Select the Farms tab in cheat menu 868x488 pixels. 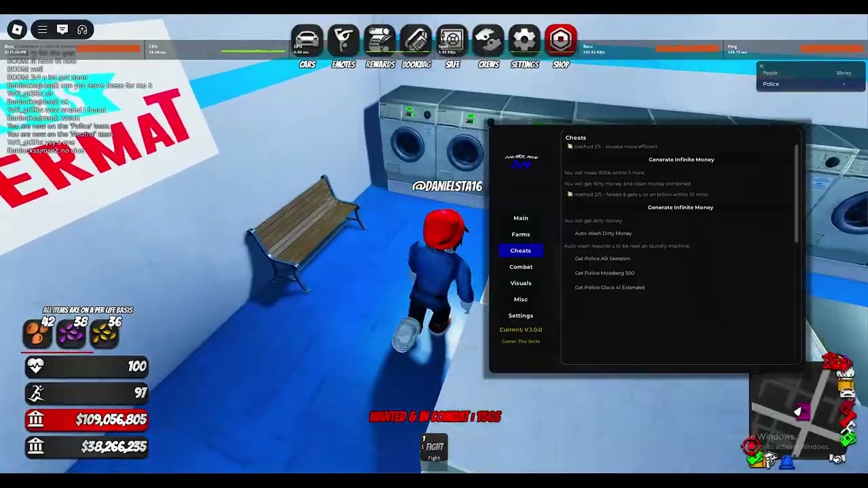pos(521,235)
